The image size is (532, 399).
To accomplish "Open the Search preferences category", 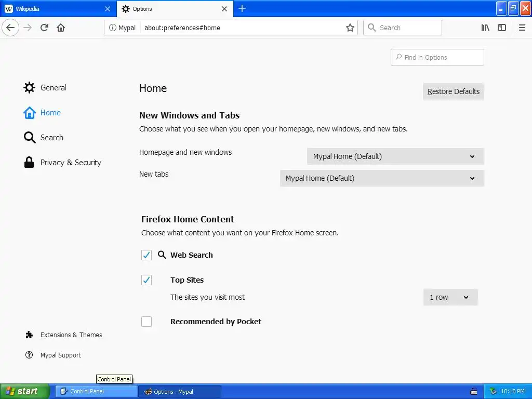I will point(44,137).
